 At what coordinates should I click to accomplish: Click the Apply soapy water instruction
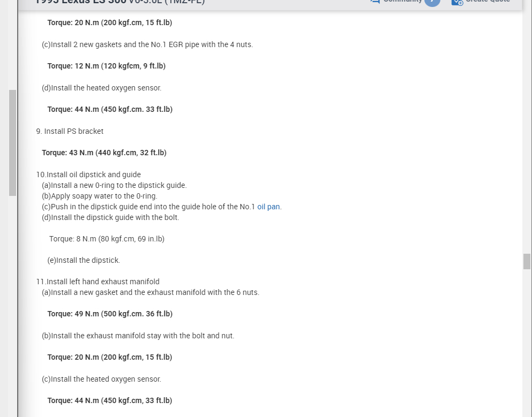100,196
